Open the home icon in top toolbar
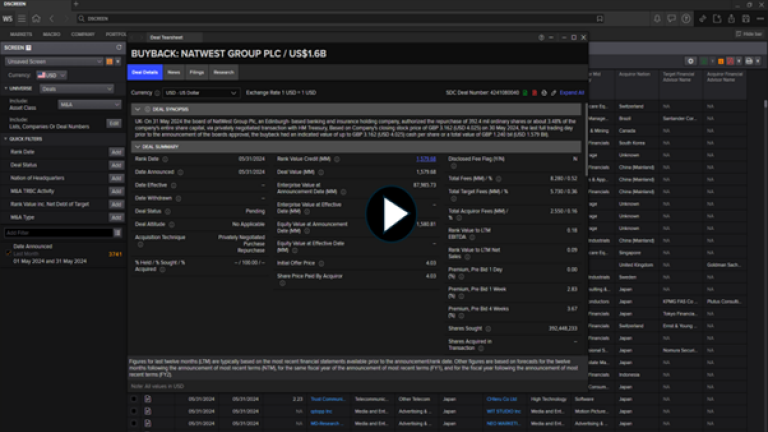 [36, 18]
